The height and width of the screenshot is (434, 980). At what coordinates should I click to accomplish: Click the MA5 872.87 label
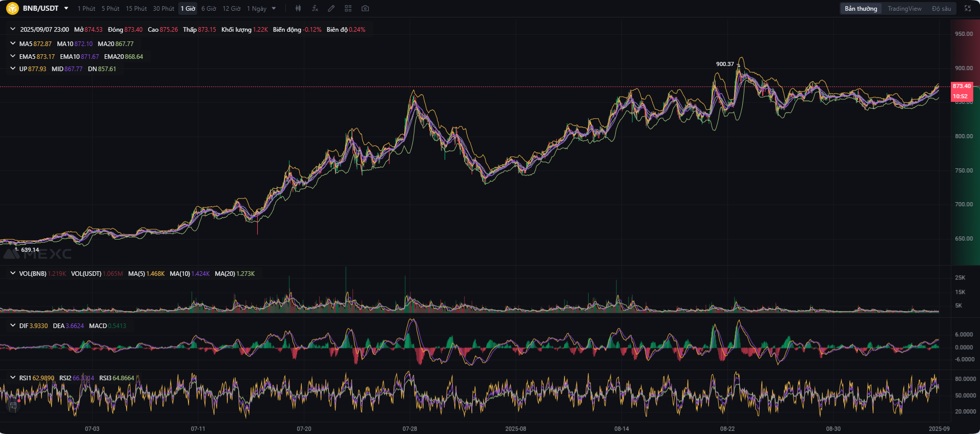[x=35, y=44]
